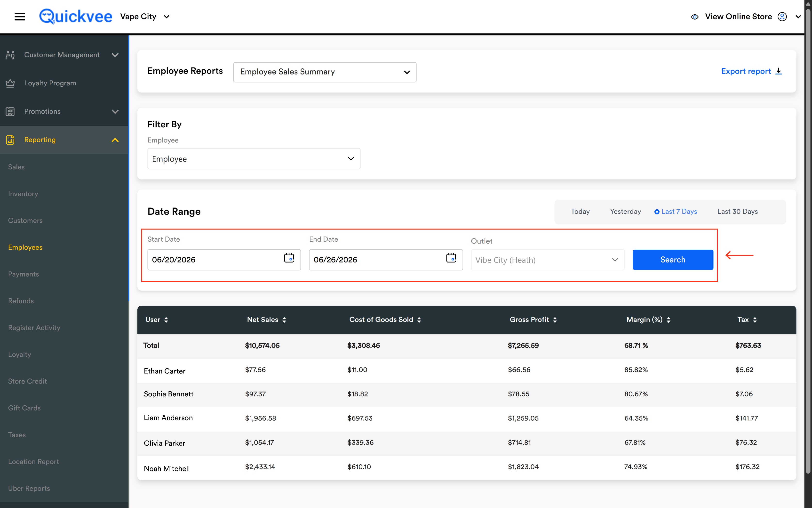Viewport: 812px width, 508px height.
Task: Click the eye icon beside View Online Store
Action: (694, 17)
